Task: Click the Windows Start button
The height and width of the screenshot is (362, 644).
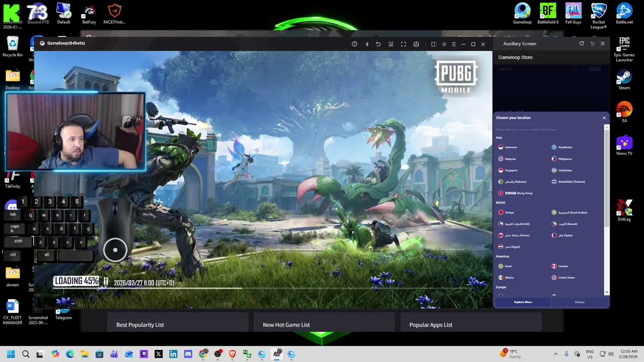Action: tap(11, 354)
